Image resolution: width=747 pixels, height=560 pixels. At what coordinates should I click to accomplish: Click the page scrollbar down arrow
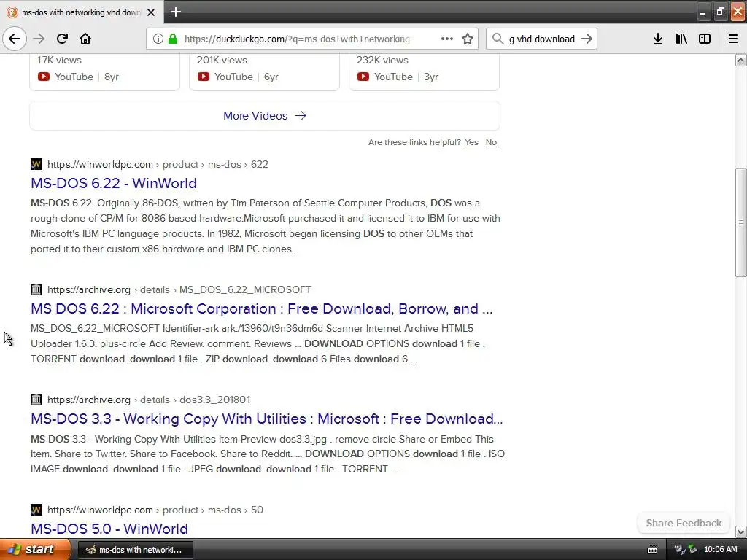tap(741, 532)
